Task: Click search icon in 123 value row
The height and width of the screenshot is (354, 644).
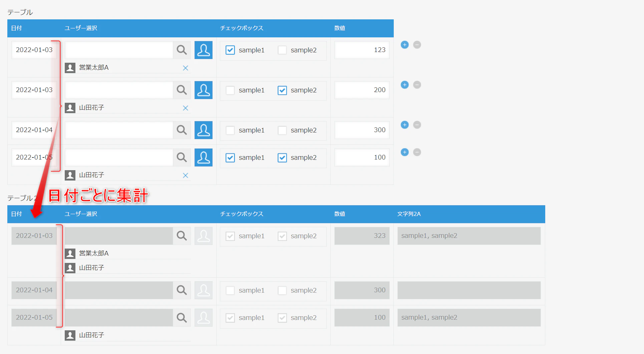Action: 182,50
